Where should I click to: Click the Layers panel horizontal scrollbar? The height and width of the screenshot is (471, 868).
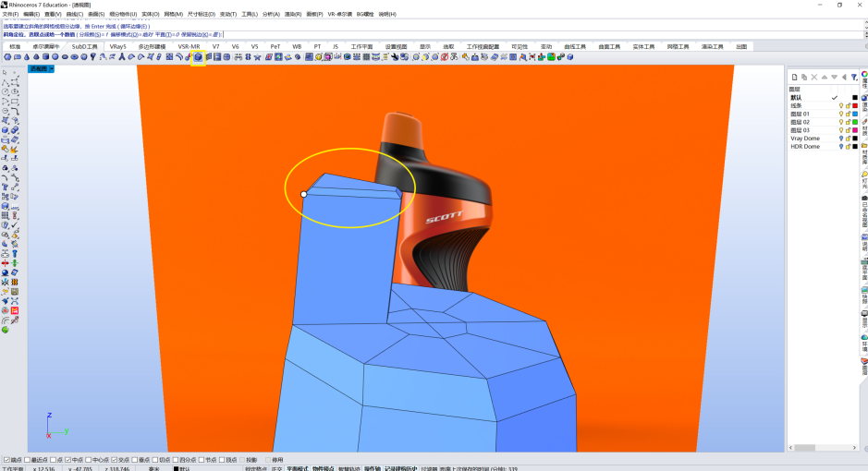tap(825, 448)
